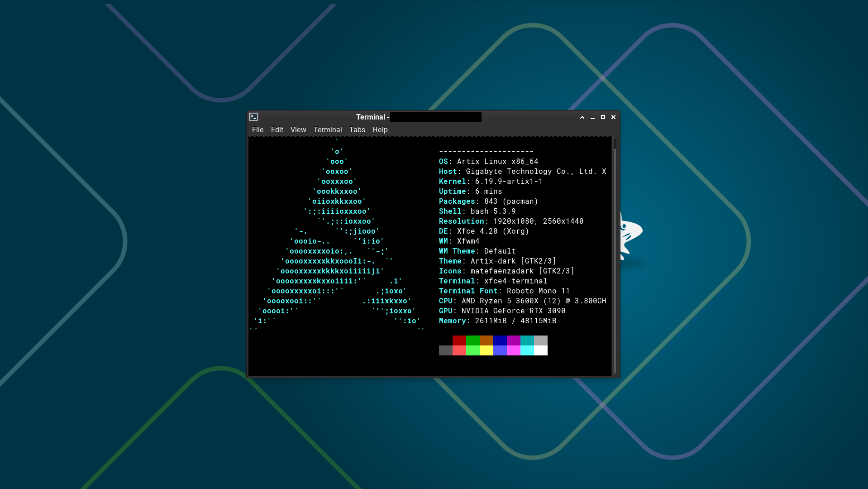868x489 pixels.
Task: Click the 'WM Theme: Default' line
Action: pos(477,251)
